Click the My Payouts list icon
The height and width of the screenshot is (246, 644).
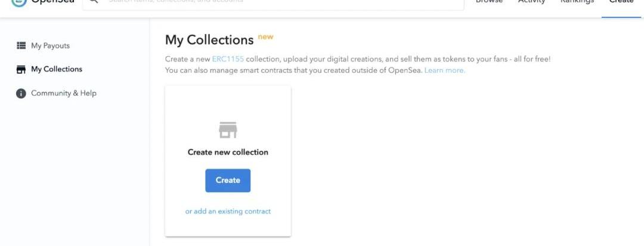(21, 45)
